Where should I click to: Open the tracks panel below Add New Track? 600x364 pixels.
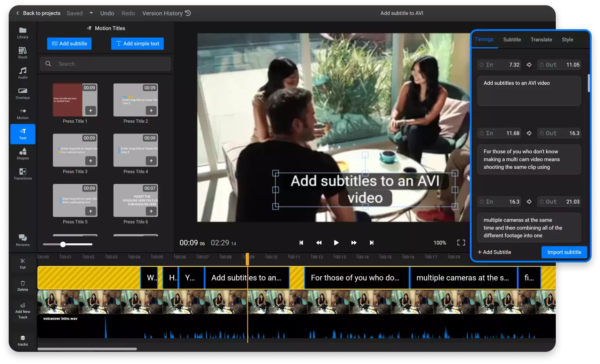pyautogui.click(x=22, y=340)
